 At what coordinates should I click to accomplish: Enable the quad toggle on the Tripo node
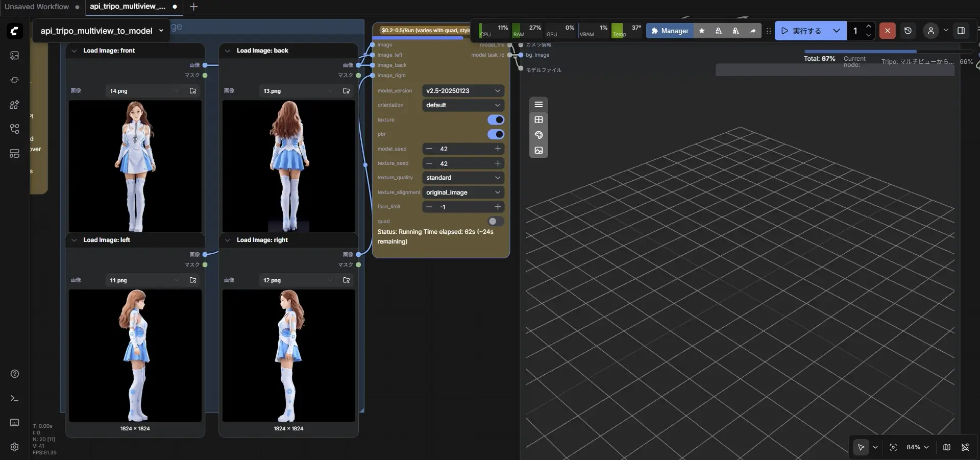pyautogui.click(x=495, y=221)
